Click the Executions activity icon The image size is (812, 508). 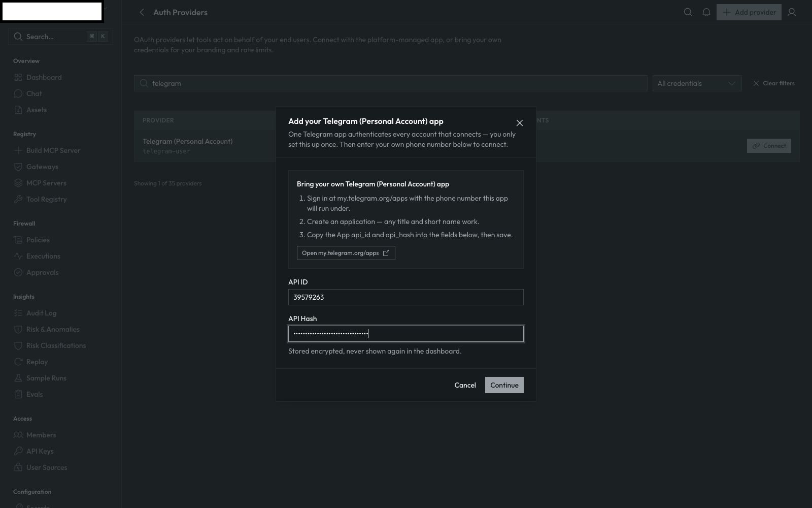[18, 256]
